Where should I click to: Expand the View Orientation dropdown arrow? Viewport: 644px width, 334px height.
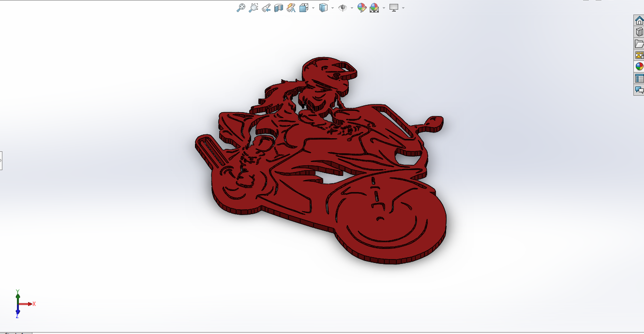313,8
